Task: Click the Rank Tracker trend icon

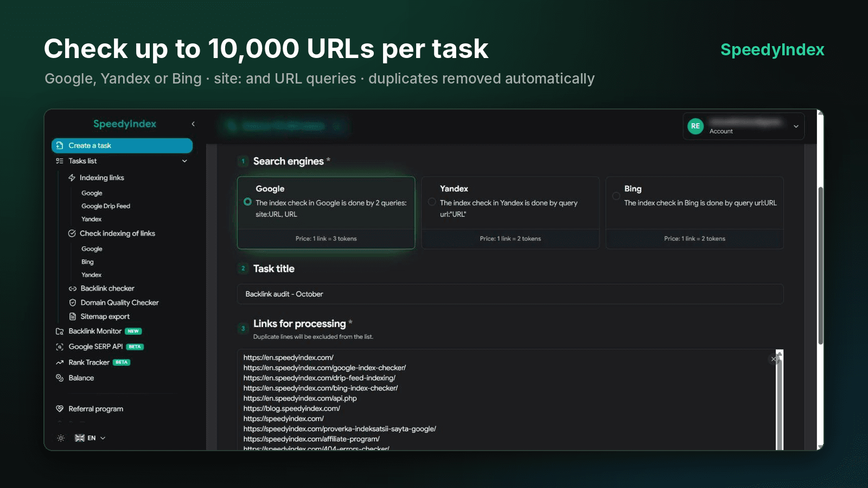Action: point(60,363)
